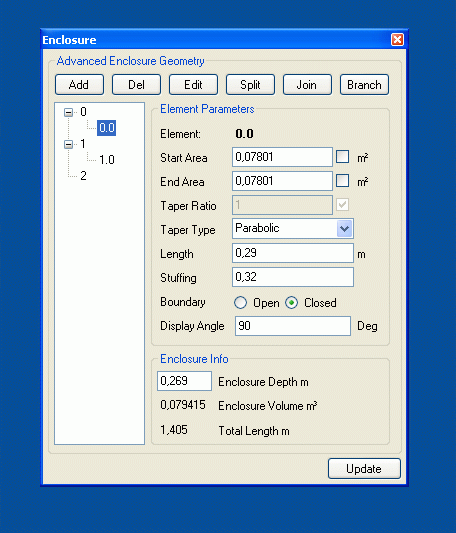
Task: Click the Element Parameters group label
Action: coord(207,109)
